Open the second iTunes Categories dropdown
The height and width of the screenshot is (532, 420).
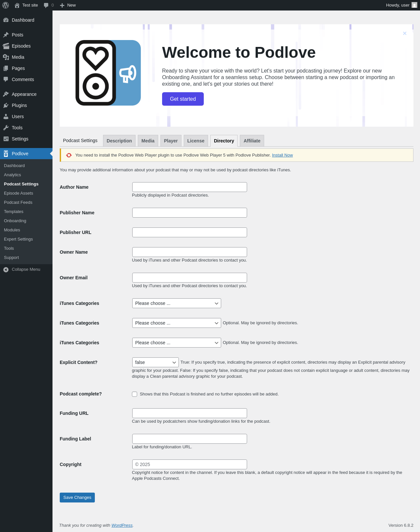pos(177,323)
